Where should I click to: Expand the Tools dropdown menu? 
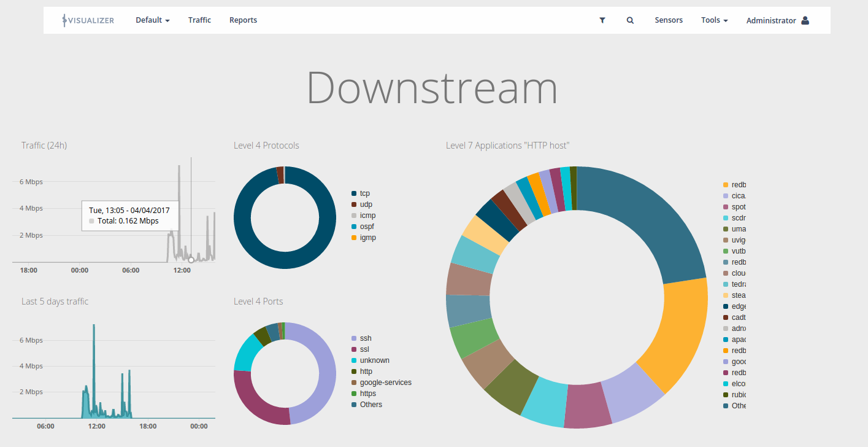[715, 20]
